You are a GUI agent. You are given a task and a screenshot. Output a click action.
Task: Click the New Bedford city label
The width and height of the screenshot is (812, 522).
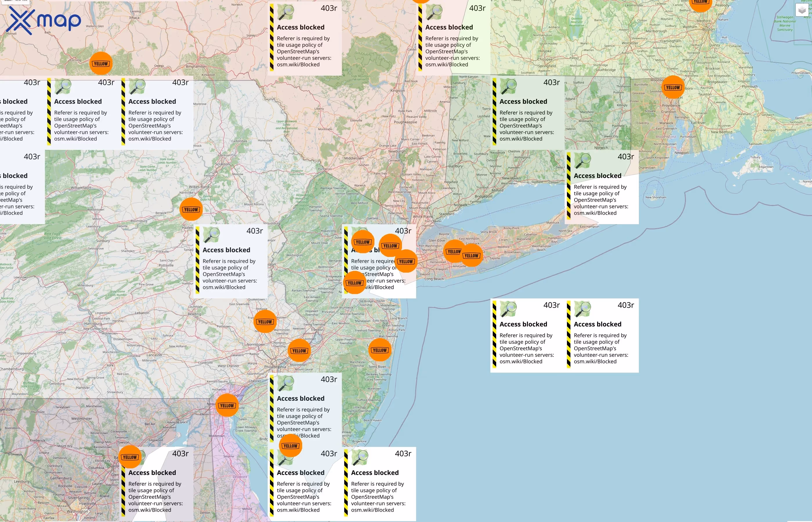click(722, 132)
